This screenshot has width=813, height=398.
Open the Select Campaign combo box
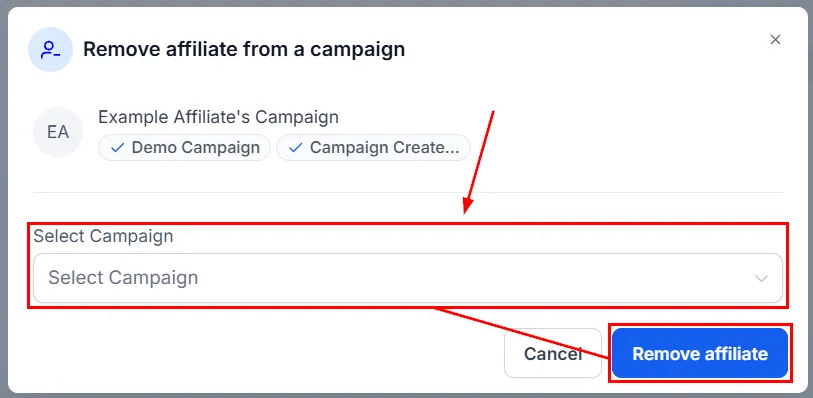[408, 278]
